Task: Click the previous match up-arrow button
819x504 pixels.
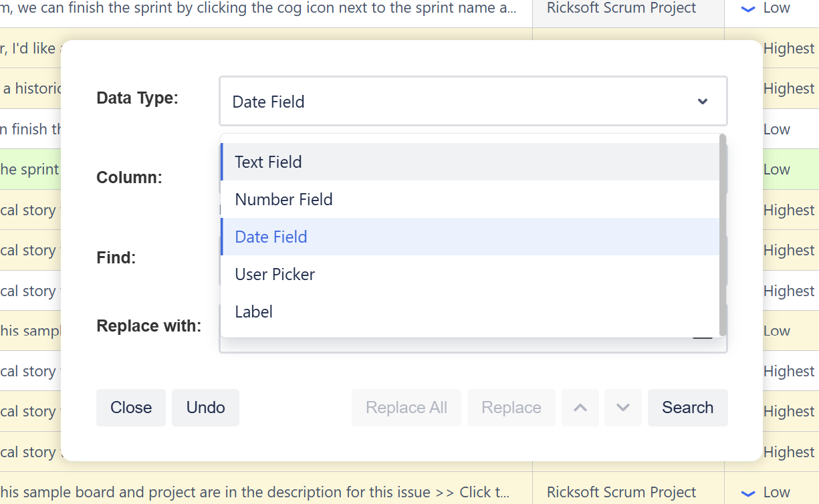Action: 580,408
